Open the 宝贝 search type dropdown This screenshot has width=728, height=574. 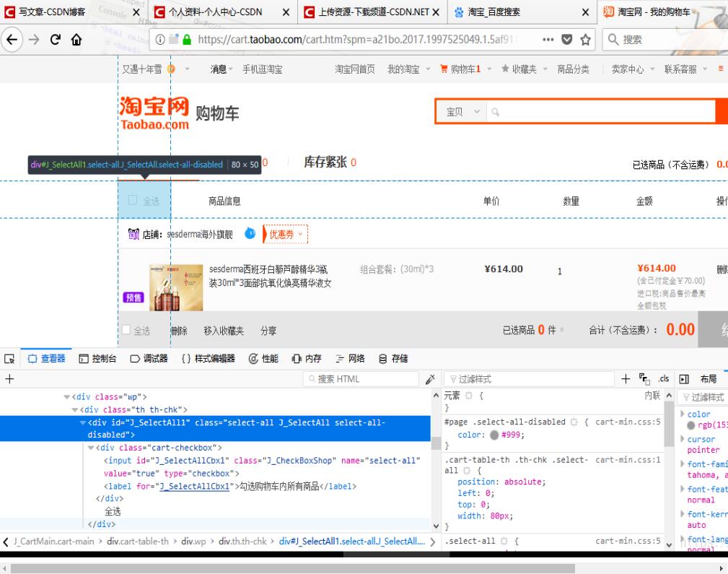462,111
